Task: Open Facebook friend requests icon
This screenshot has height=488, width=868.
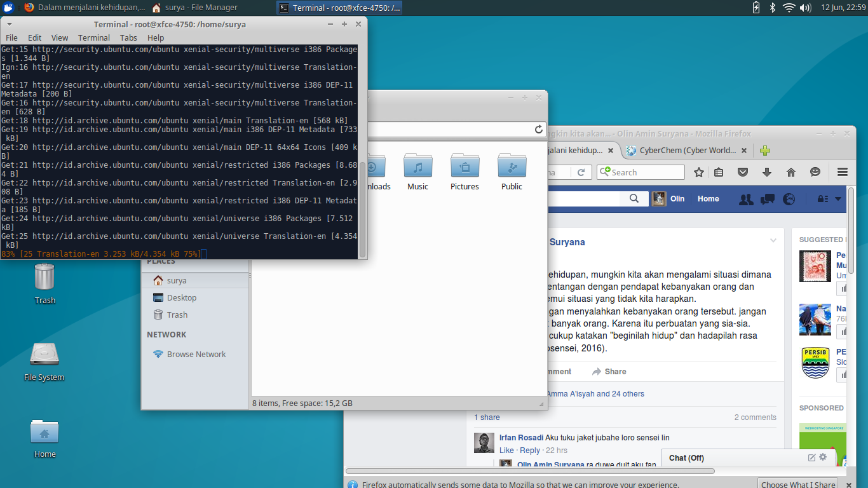Action: pos(745,199)
